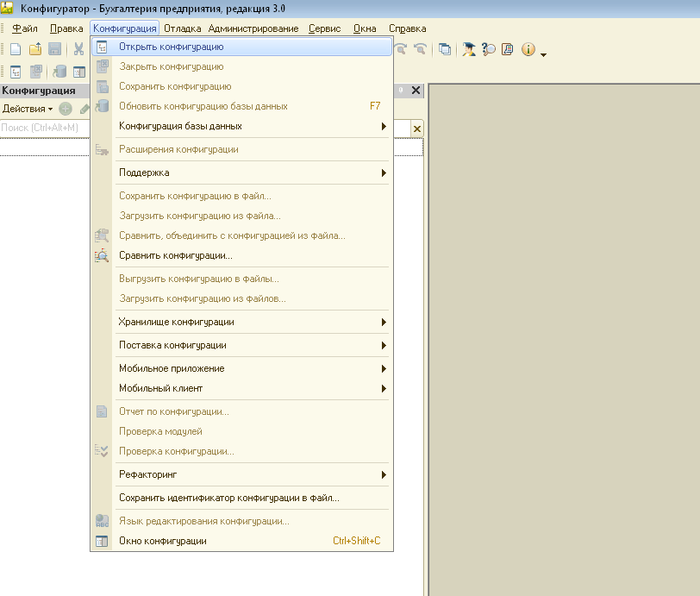This screenshot has width=700, height=596.
Task: Open the Syntax Assistant icon in toolbar
Action: click(469, 50)
